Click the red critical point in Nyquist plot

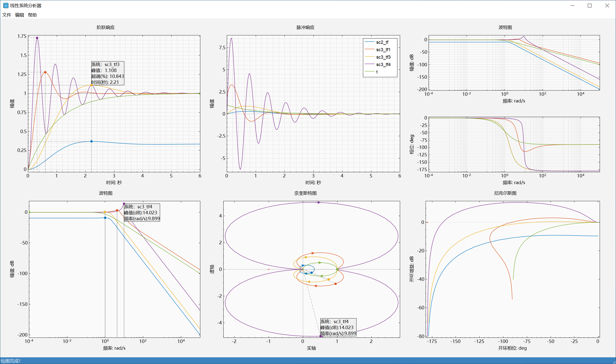[x=269, y=269]
